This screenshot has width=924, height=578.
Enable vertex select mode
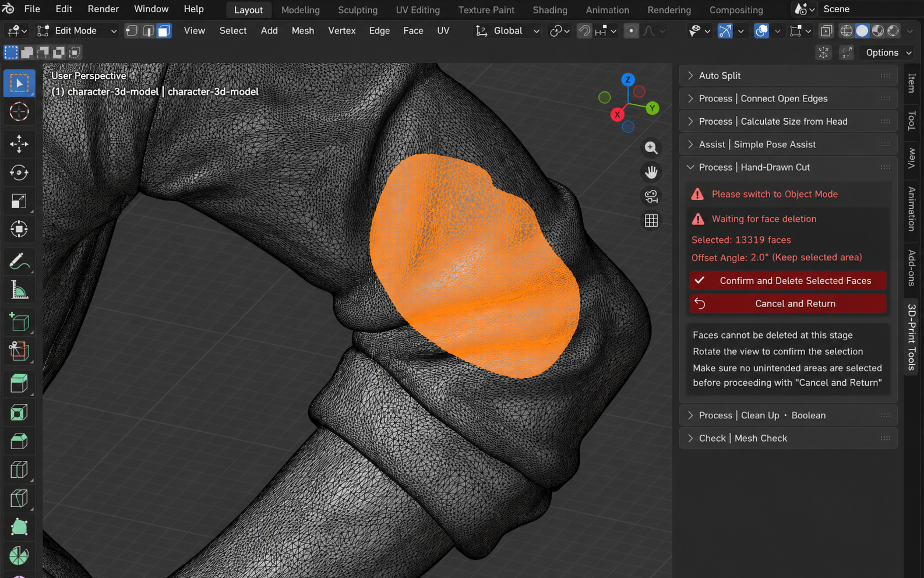(x=132, y=31)
